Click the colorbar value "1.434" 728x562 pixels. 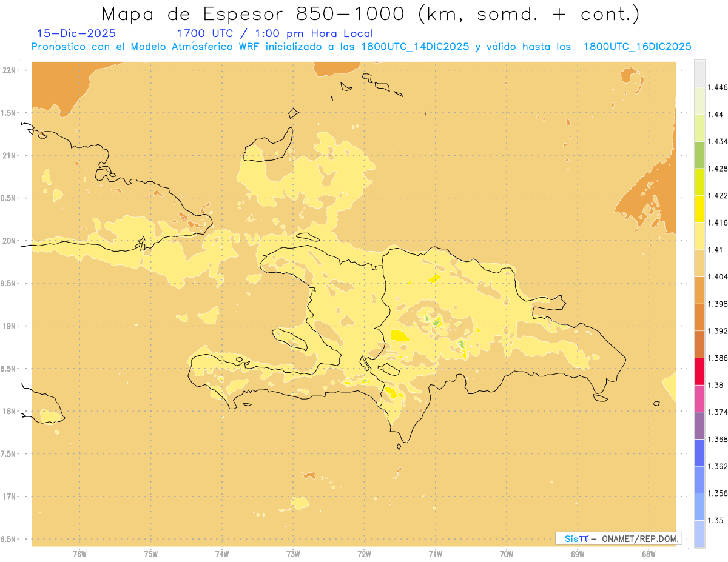(717, 141)
